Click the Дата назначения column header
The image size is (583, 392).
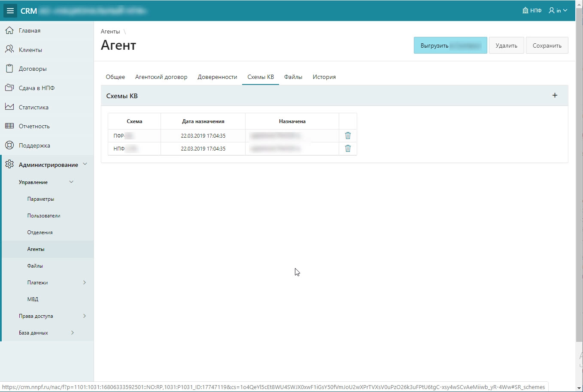tap(203, 121)
